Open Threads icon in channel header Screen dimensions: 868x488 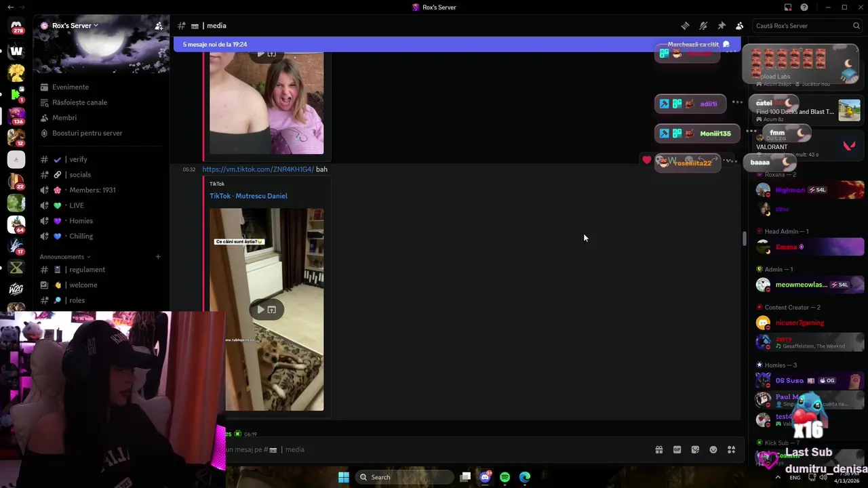tap(685, 26)
